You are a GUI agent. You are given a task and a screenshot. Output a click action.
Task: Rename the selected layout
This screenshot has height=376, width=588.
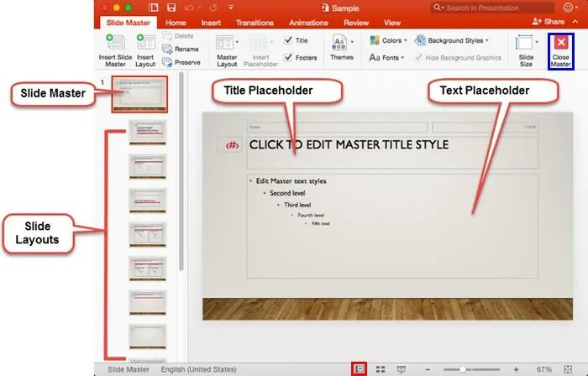pyautogui.click(x=181, y=49)
